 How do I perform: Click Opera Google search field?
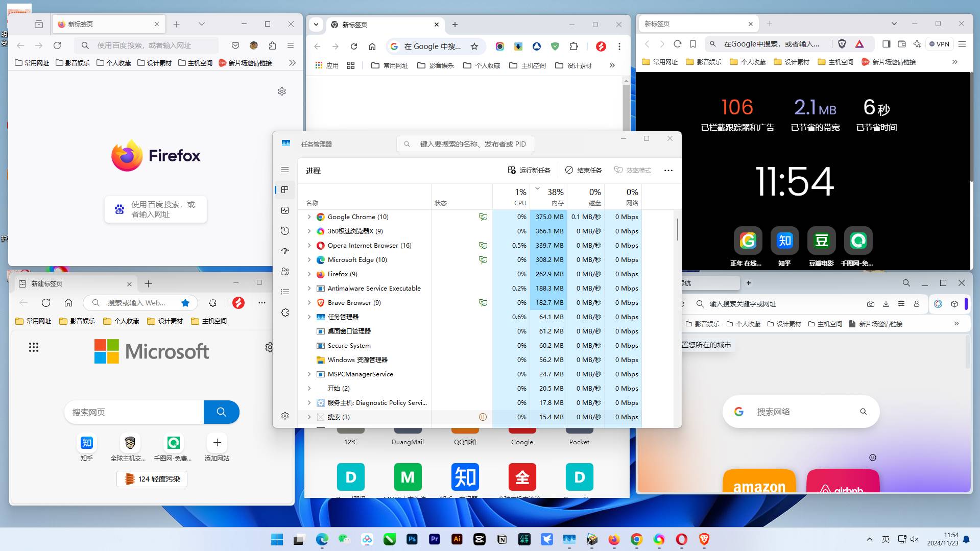pyautogui.click(x=801, y=412)
